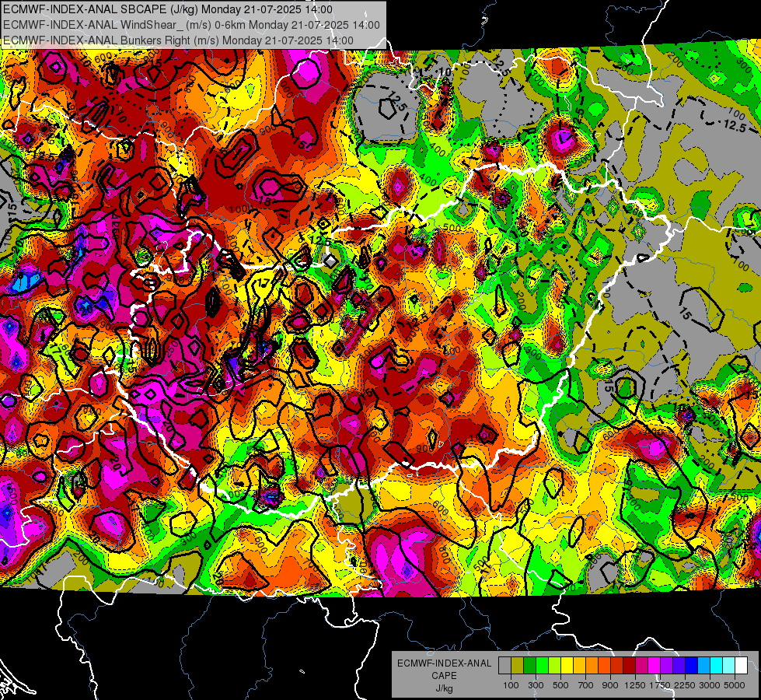Pick the dark green 200–300 legend swatch

click(x=529, y=666)
